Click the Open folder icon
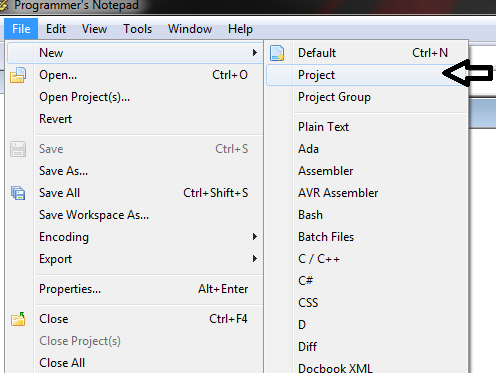 pos(18,75)
